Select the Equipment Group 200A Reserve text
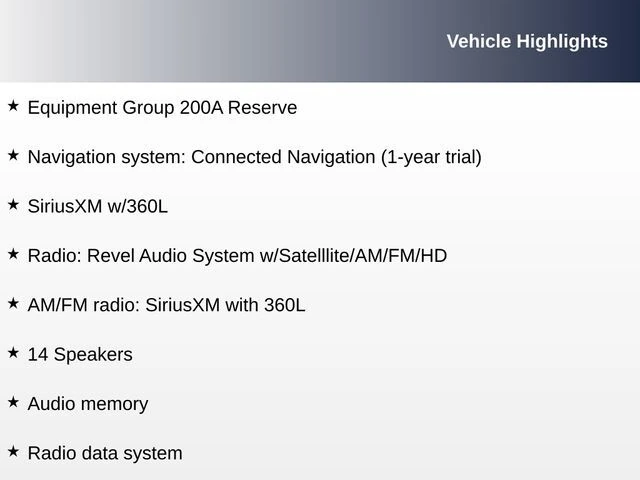 162,107
